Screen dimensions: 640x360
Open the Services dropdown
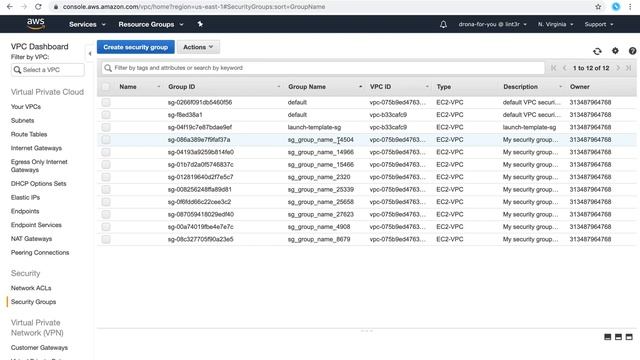click(x=87, y=24)
